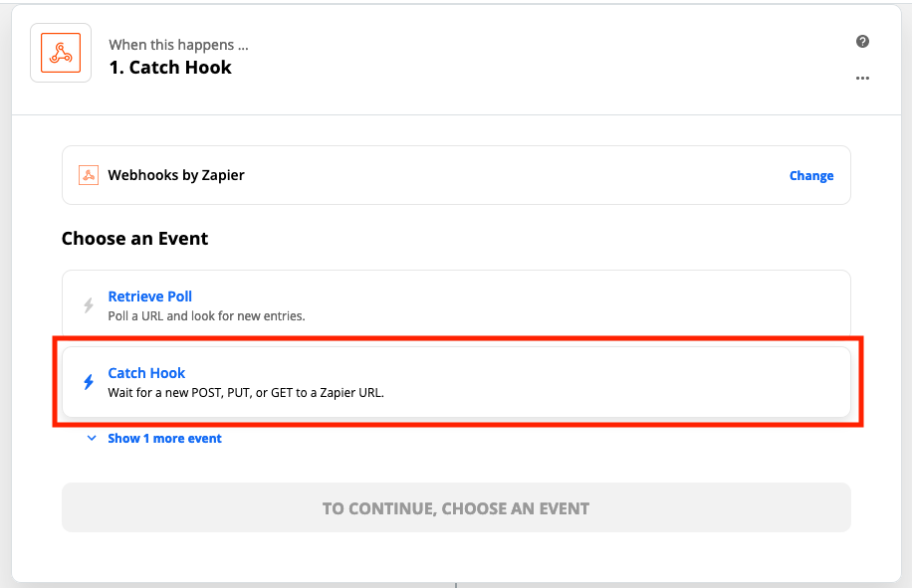Click the 'When this happens ...' header text

pyautogui.click(x=178, y=45)
